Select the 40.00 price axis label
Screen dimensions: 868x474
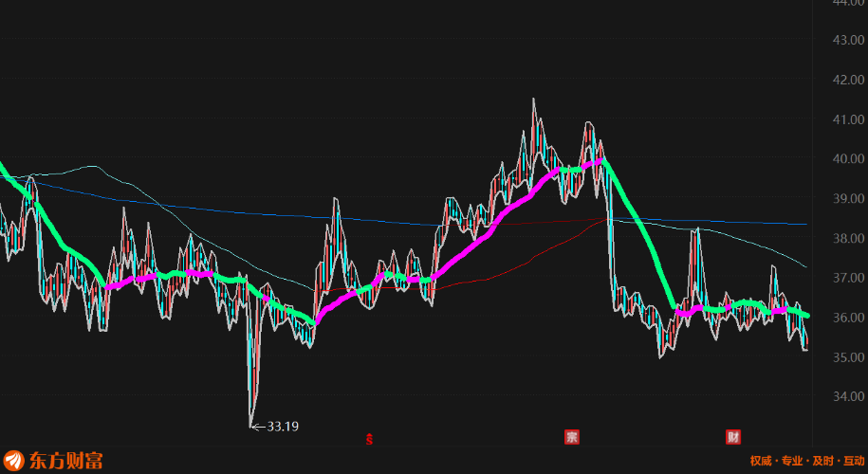click(849, 159)
